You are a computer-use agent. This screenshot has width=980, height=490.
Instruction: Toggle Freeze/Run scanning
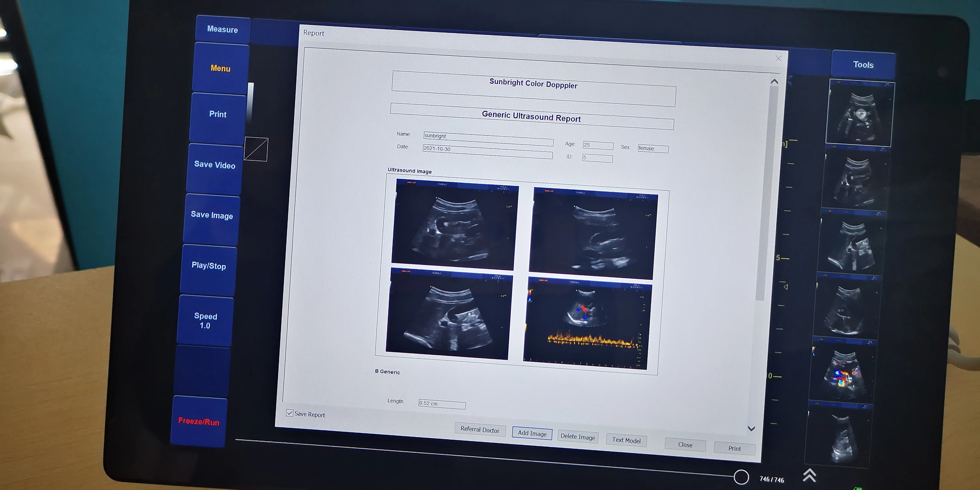point(199,422)
